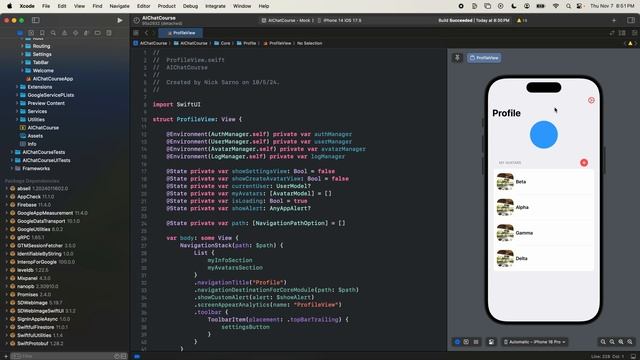Tap the Delta avatar row
Image resolution: width=640 pixels, height=360 pixels.
544,258
